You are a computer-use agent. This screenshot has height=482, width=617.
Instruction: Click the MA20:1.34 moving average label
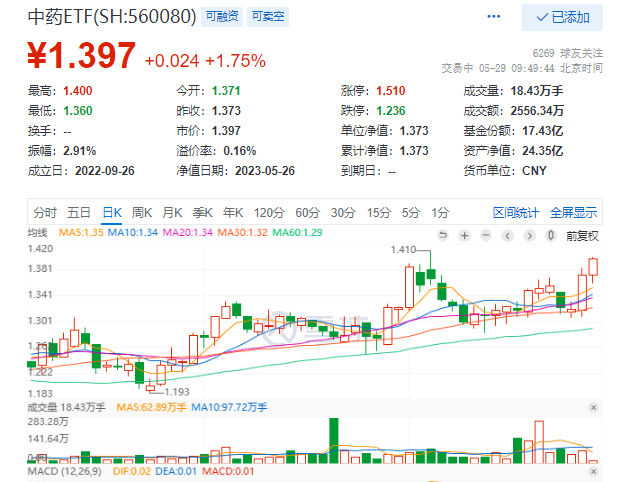coord(188,233)
